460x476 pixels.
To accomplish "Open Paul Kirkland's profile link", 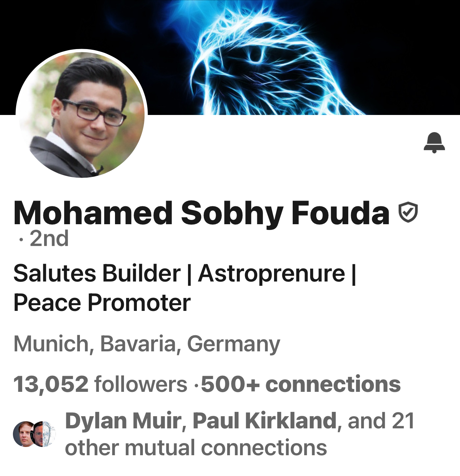I will pos(265,420).
